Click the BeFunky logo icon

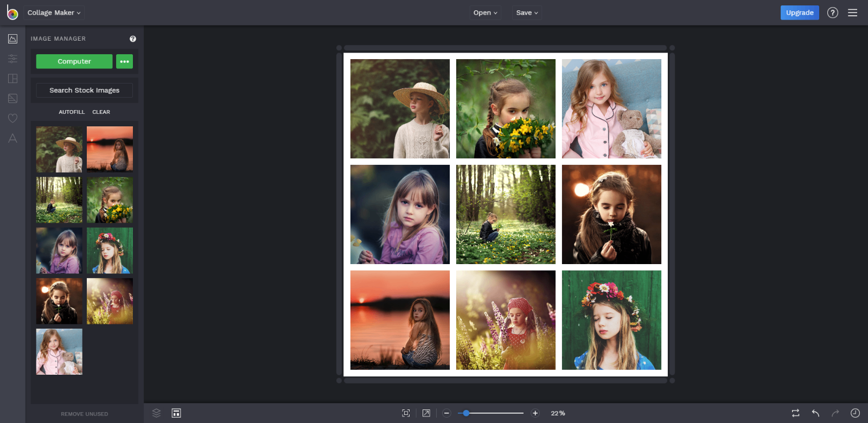point(12,12)
